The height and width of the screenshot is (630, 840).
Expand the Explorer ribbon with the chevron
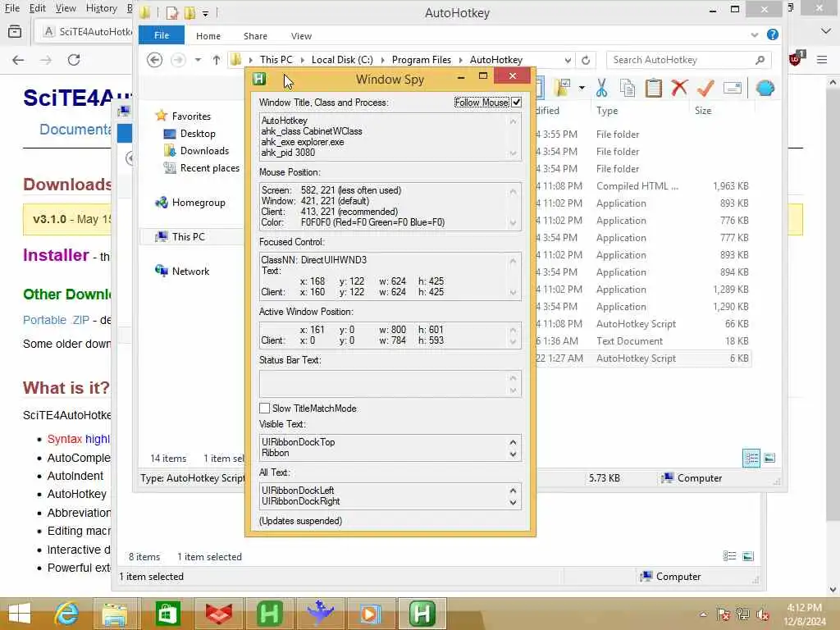(755, 34)
